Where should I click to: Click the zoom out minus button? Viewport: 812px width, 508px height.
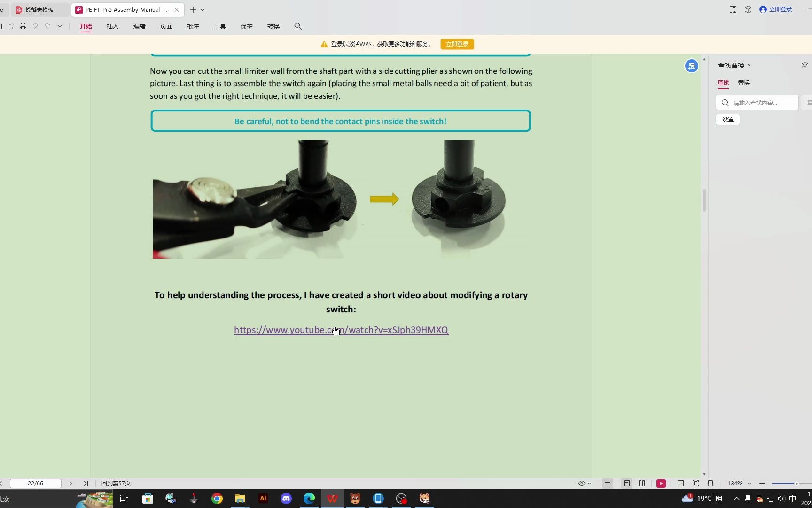click(x=762, y=484)
